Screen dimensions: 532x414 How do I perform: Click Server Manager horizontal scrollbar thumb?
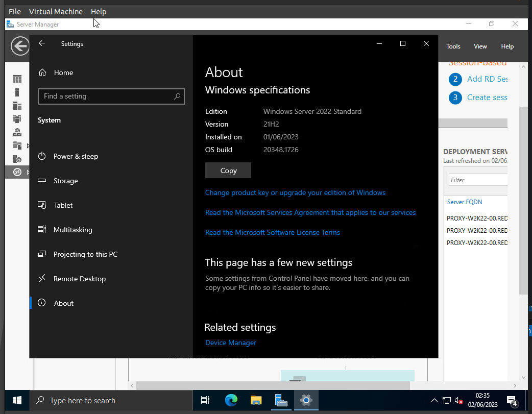click(x=273, y=385)
